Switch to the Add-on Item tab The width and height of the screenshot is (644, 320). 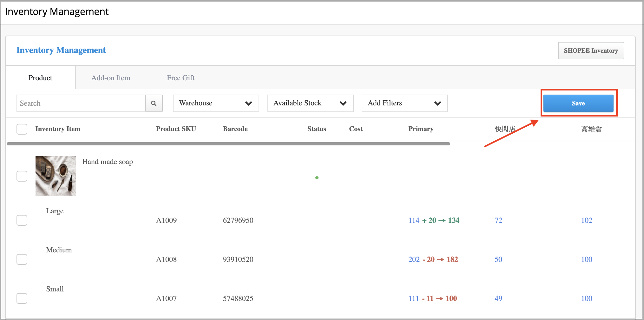click(111, 78)
